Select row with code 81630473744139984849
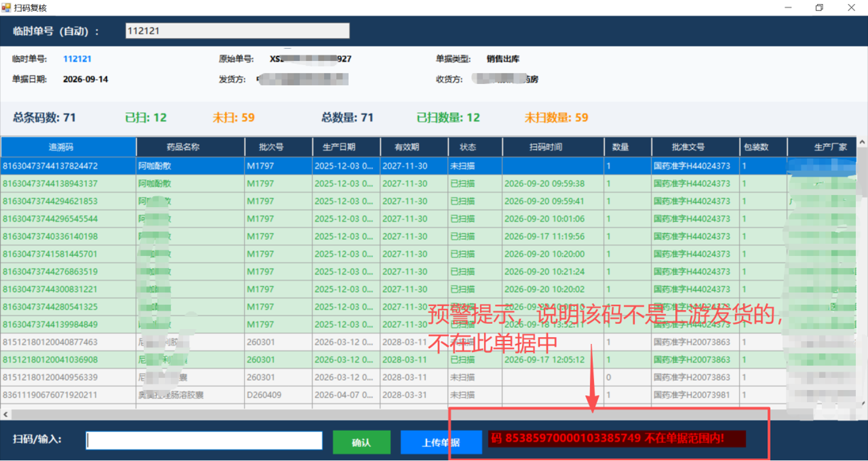 [429, 324]
